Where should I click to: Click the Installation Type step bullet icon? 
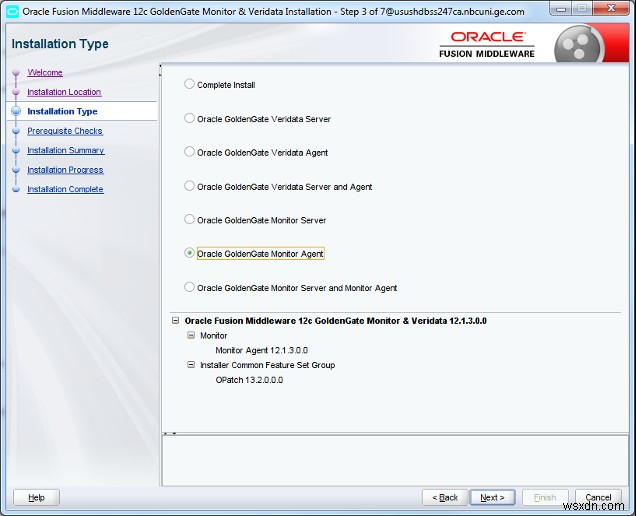pos(16,111)
